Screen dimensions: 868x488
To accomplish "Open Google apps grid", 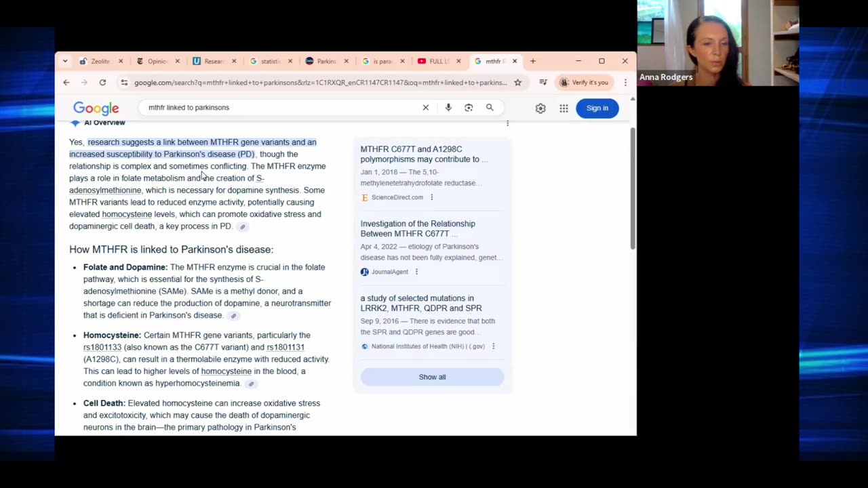I will point(564,108).
